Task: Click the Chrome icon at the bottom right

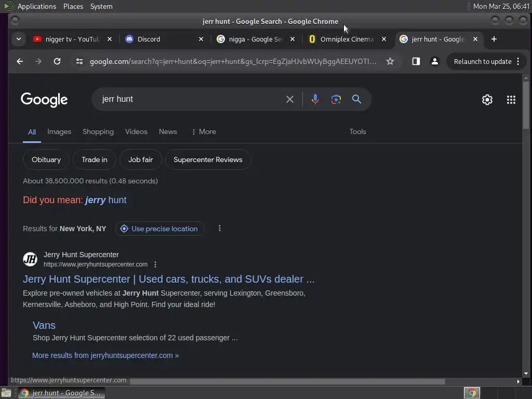Action: click(472, 393)
